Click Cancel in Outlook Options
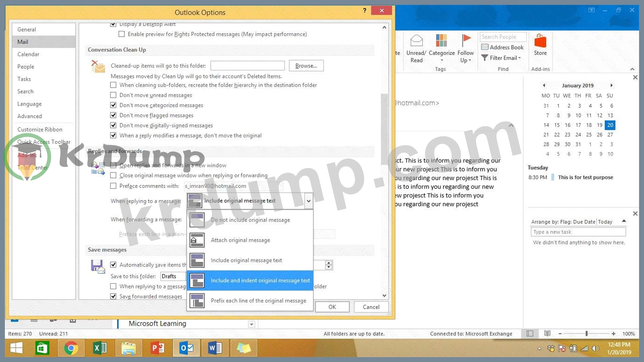The height and width of the screenshot is (362, 644). pos(371,307)
